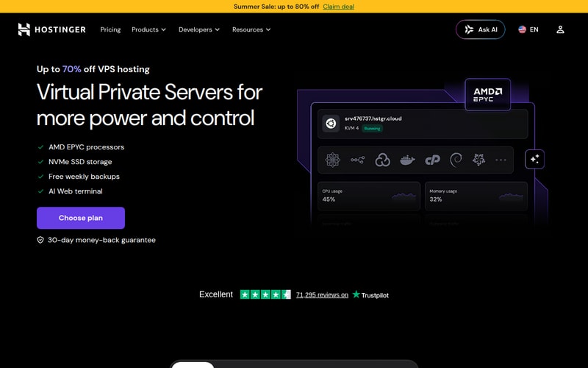Click the Excellent rating label
The image size is (588, 368).
coord(216,294)
